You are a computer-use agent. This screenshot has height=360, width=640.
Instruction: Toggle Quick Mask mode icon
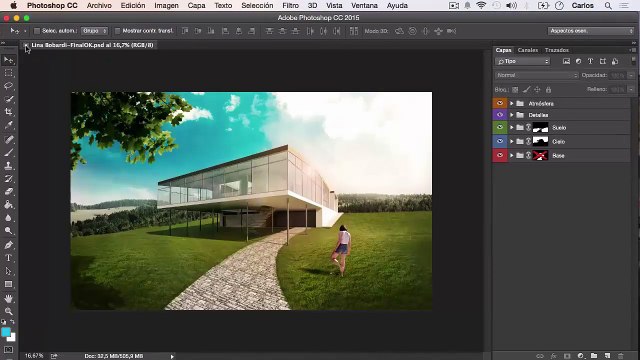[9, 350]
